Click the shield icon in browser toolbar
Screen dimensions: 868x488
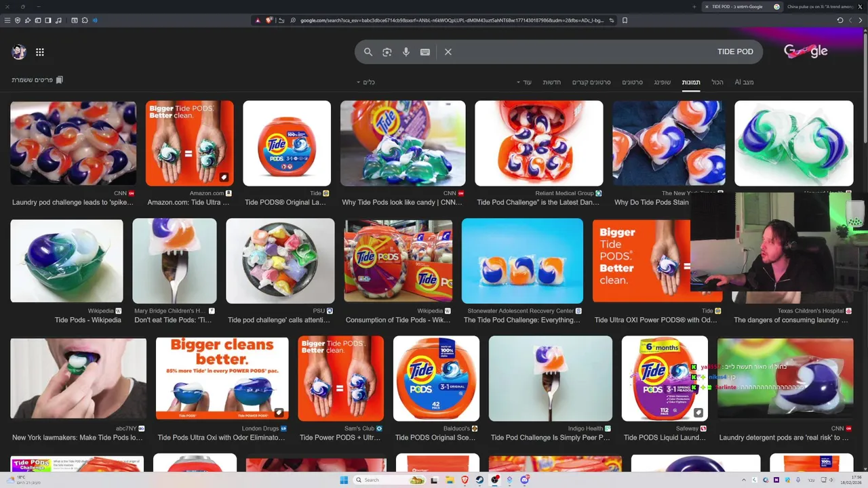tap(18, 20)
